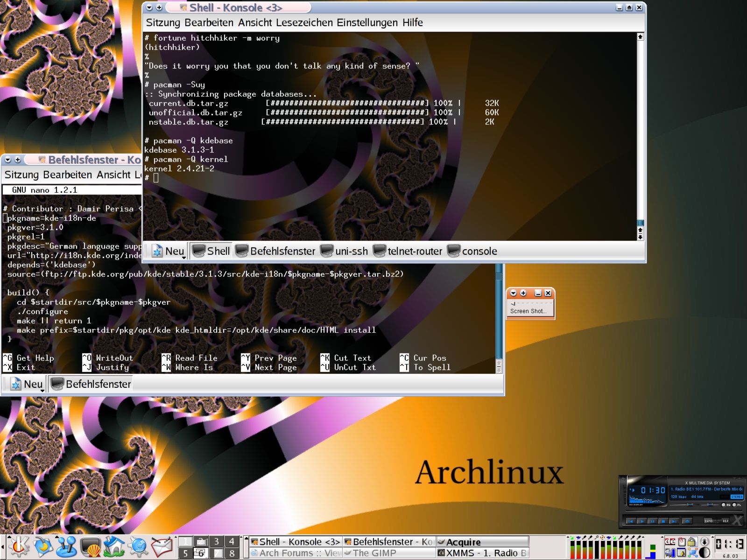Toggle XMMS REP repeat mode
747x560 pixels.
point(724,521)
